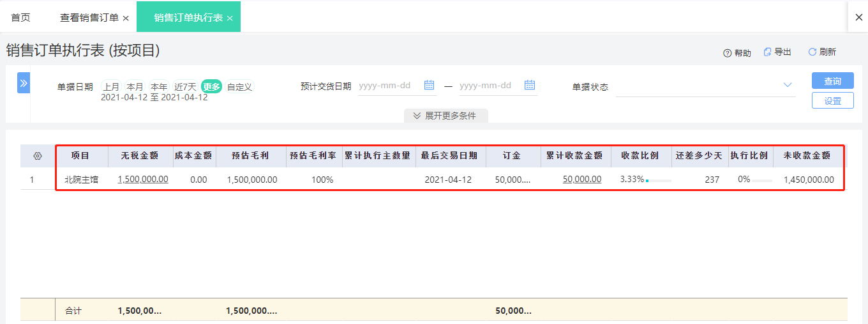Select the 更多 date option
The width and height of the screenshot is (868, 324).
211,87
